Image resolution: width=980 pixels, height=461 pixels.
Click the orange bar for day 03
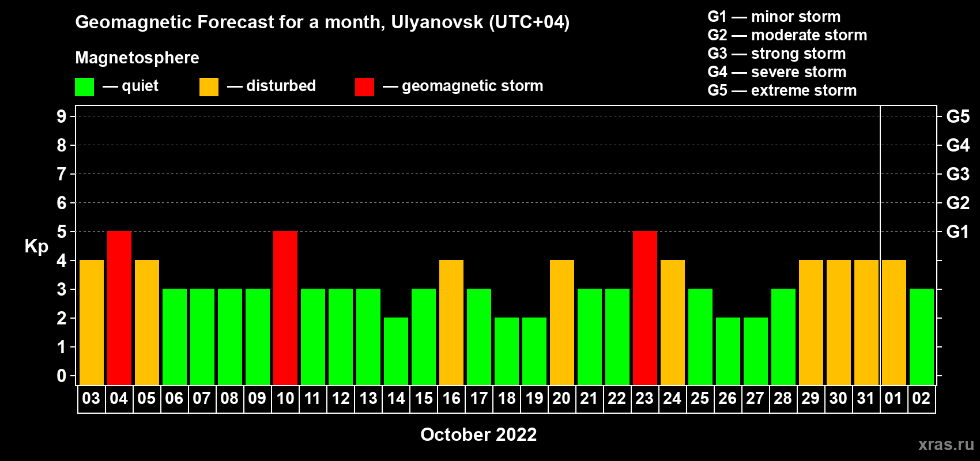92,323
